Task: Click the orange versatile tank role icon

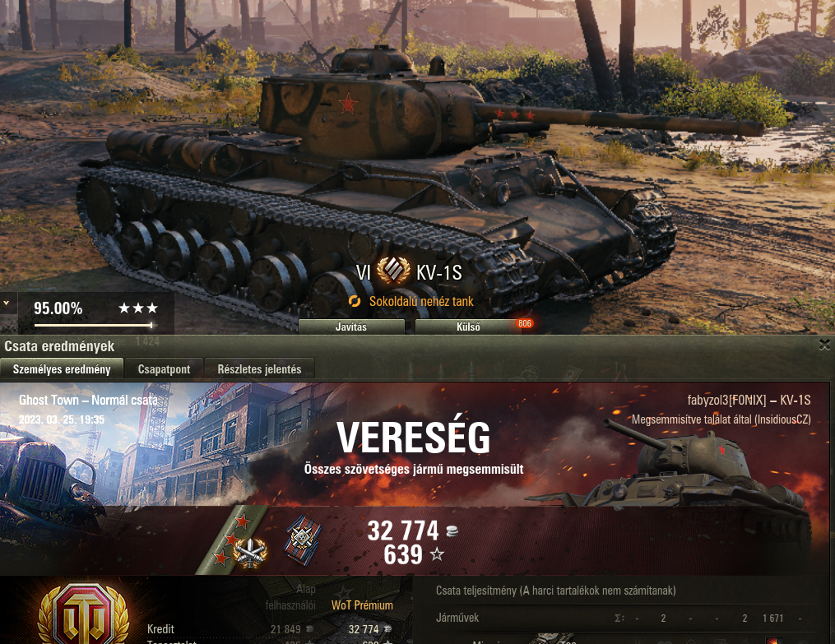Action: click(354, 302)
